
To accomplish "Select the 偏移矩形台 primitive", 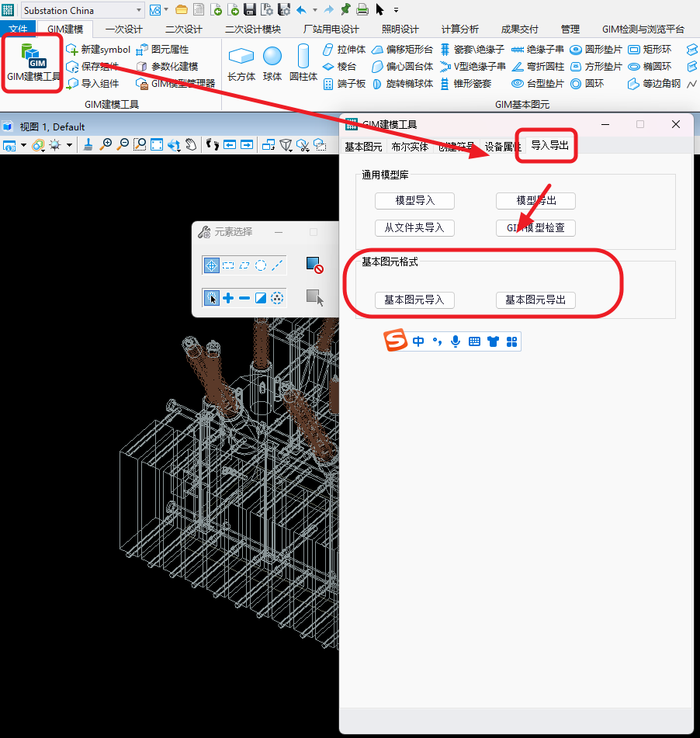I will (x=403, y=50).
